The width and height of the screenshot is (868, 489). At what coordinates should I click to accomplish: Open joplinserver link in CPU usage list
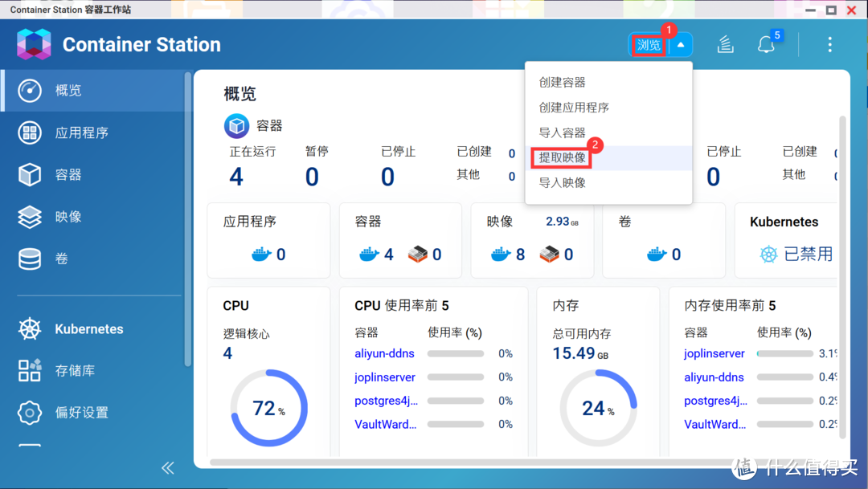click(385, 377)
